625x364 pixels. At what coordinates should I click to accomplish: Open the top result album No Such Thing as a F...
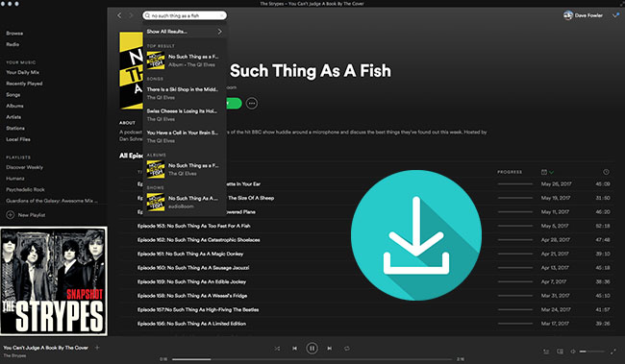click(x=185, y=61)
